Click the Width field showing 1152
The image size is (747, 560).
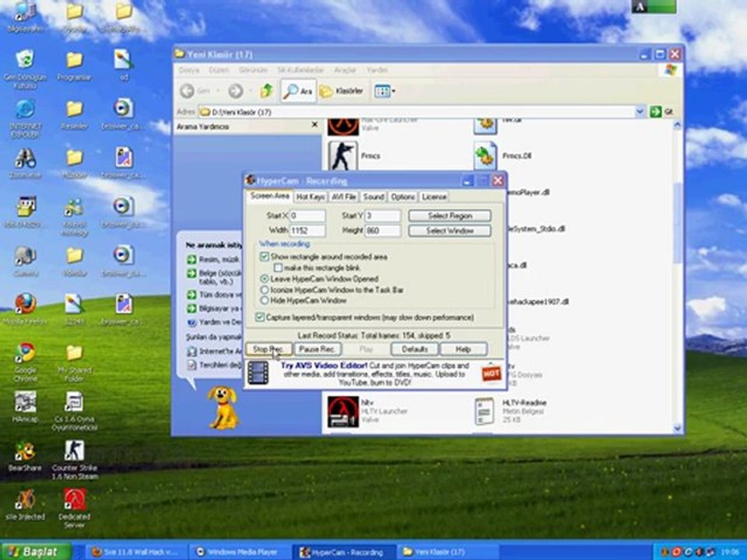point(307,231)
